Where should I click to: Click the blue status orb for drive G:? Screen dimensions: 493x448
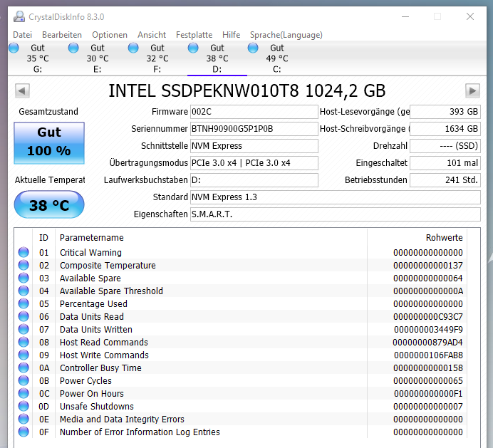point(14,48)
